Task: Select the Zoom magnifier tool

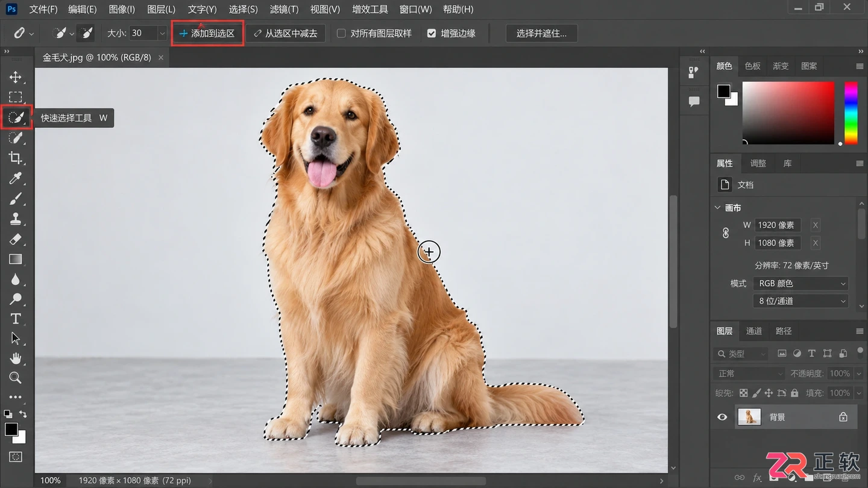Action: 16,378
